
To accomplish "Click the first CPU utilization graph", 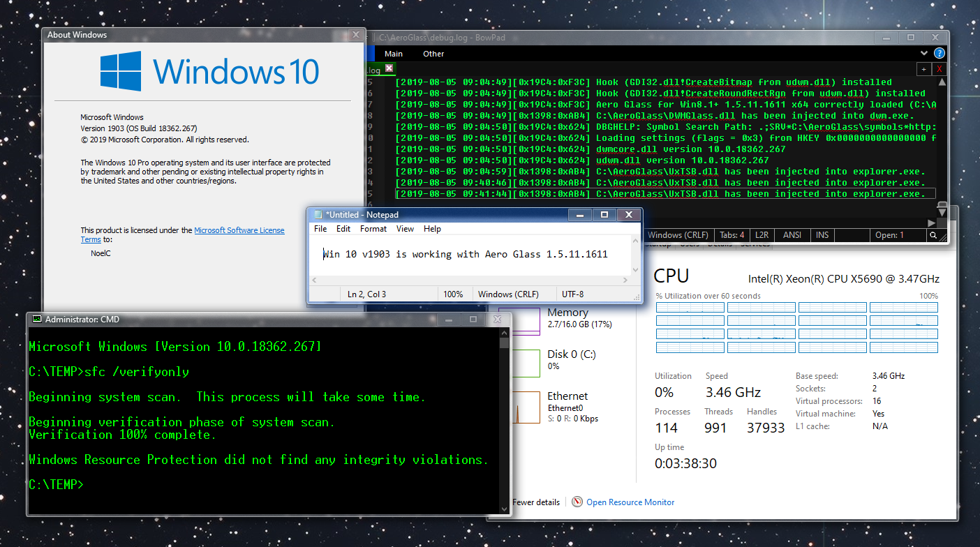I will pos(690,307).
